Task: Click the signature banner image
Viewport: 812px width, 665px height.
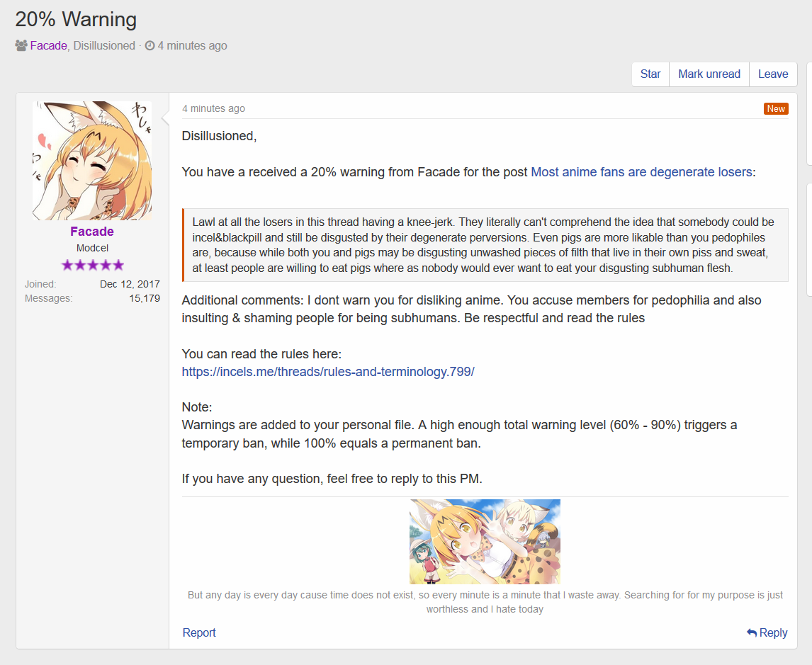Action: pos(485,542)
